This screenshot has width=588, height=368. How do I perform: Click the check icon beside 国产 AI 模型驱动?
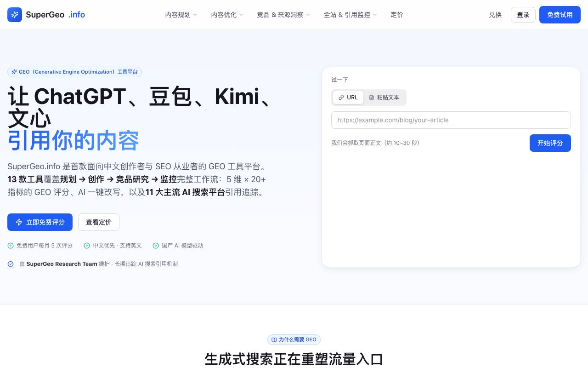[156, 246]
